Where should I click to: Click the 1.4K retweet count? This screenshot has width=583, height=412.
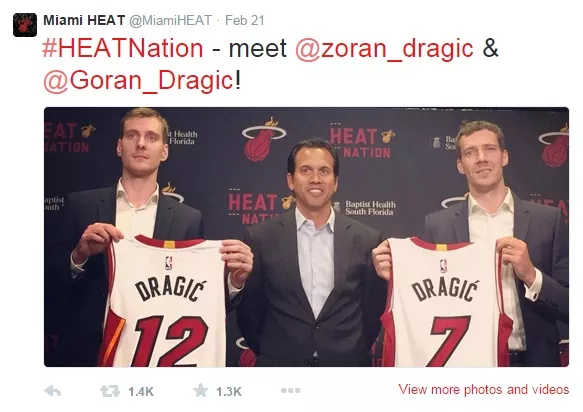tap(141, 392)
